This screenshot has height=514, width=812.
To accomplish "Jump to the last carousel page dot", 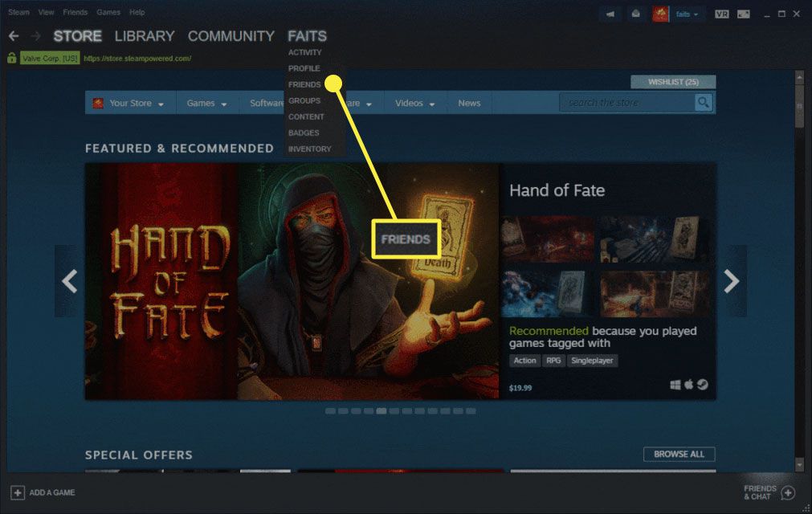I will [x=471, y=411].
